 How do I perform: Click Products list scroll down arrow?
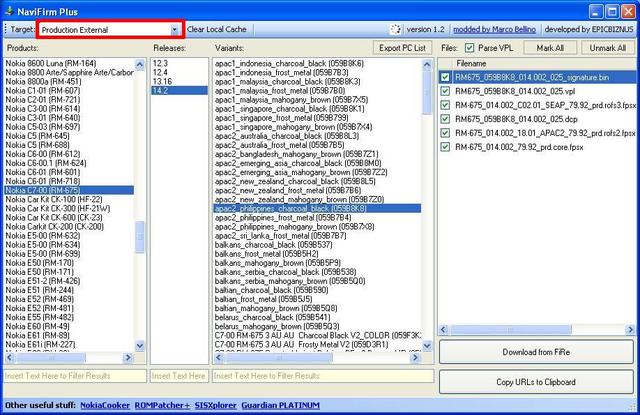point(140,346)
